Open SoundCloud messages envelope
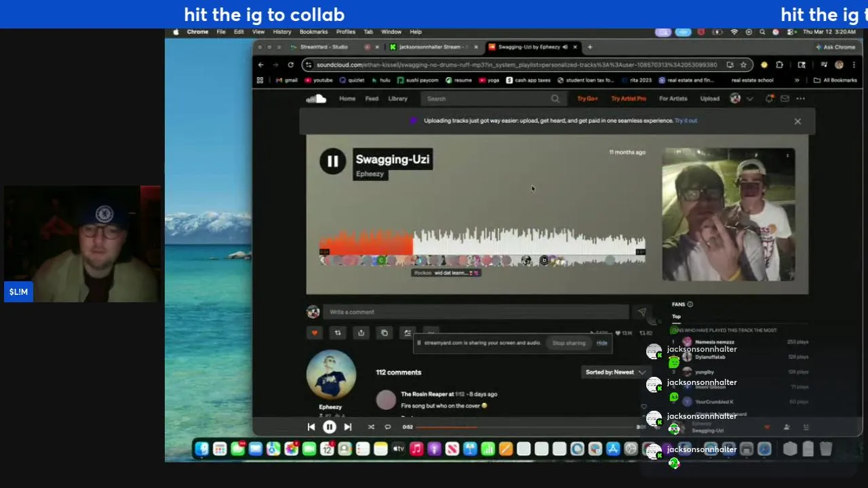Viewport: 868px width, 488px height. [x=785, y=99]
